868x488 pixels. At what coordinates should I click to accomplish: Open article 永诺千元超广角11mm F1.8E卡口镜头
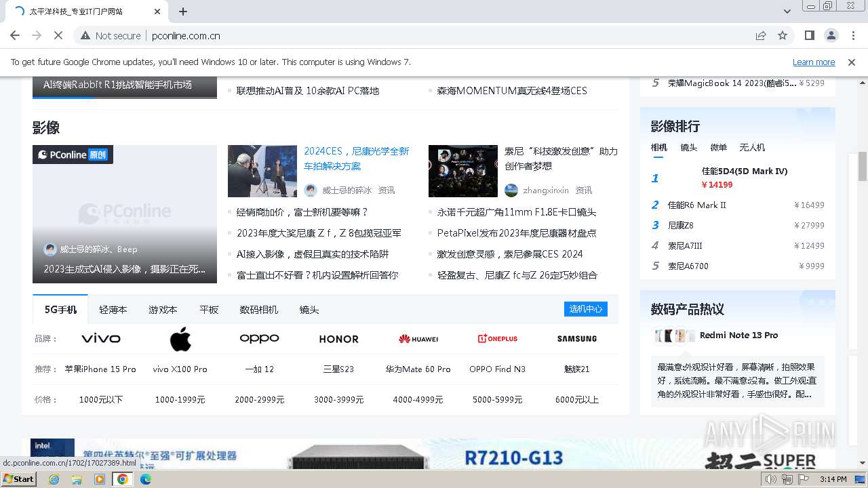tap(517, 212)
